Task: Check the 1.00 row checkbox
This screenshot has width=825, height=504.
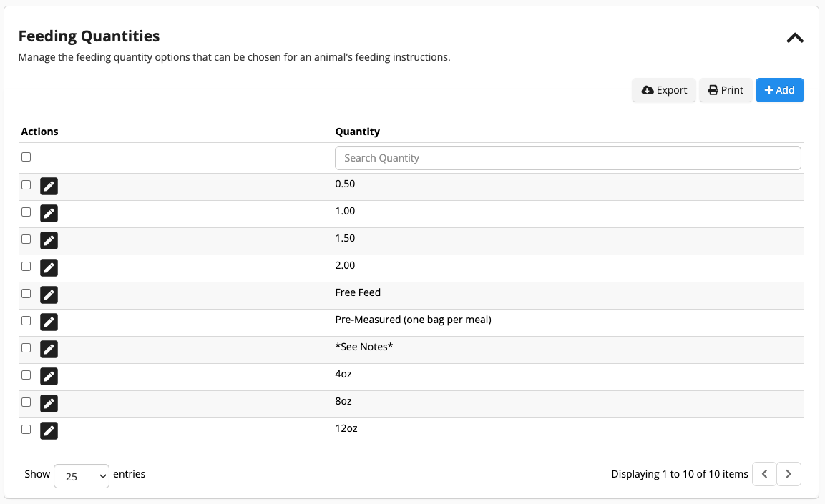Action: click(26, 212)
